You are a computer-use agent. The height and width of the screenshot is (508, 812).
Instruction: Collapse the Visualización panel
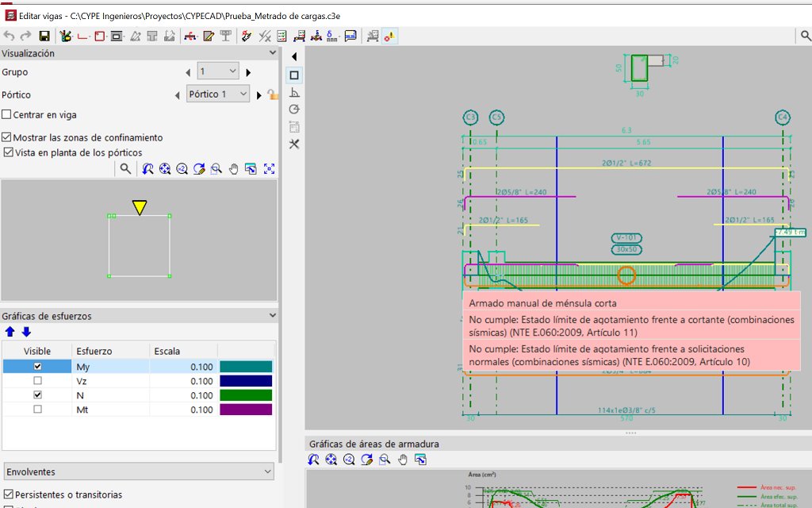273,53
